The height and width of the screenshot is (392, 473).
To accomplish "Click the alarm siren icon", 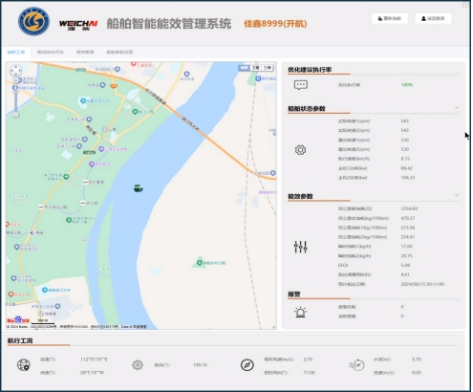I will click(300, 312).
